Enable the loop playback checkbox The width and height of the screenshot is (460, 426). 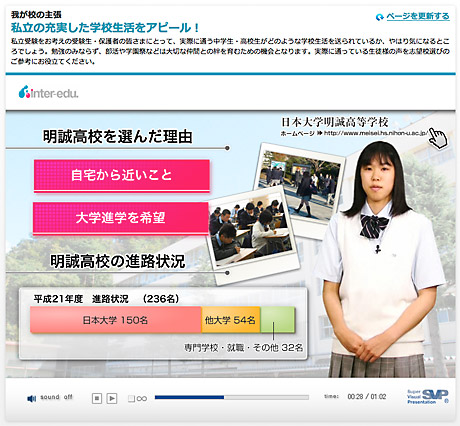click(131, 398)
